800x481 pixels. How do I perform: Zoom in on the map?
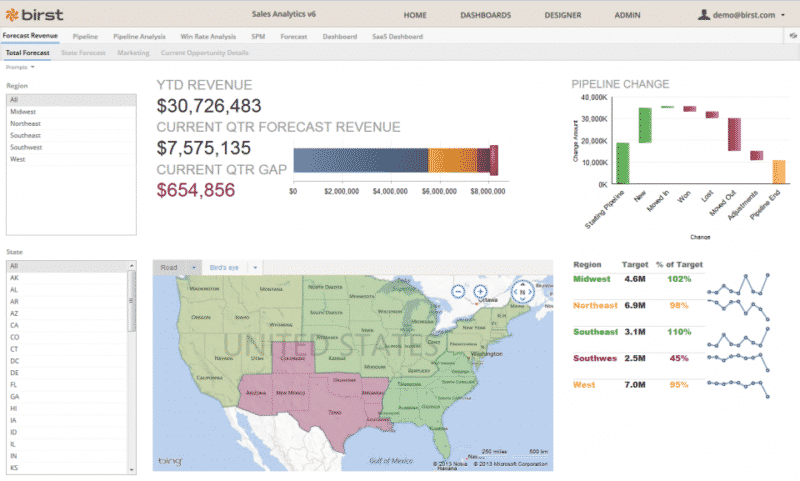pos(480,292)
